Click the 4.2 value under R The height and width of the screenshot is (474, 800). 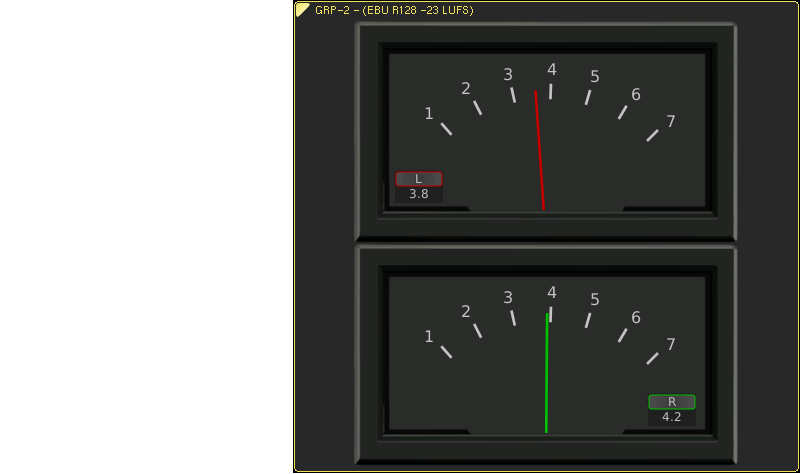[671, 417]
